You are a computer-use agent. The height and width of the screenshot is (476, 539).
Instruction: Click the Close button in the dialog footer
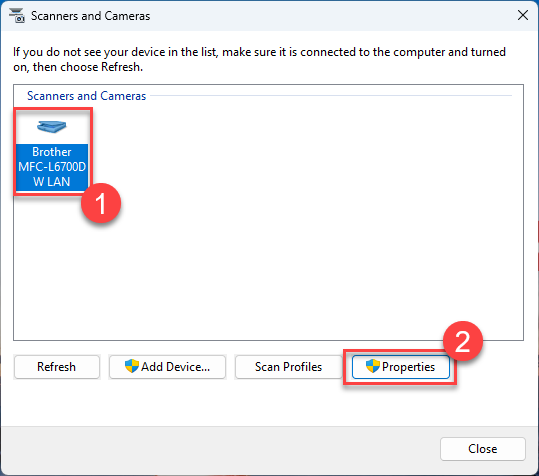(x=483, y=449)
